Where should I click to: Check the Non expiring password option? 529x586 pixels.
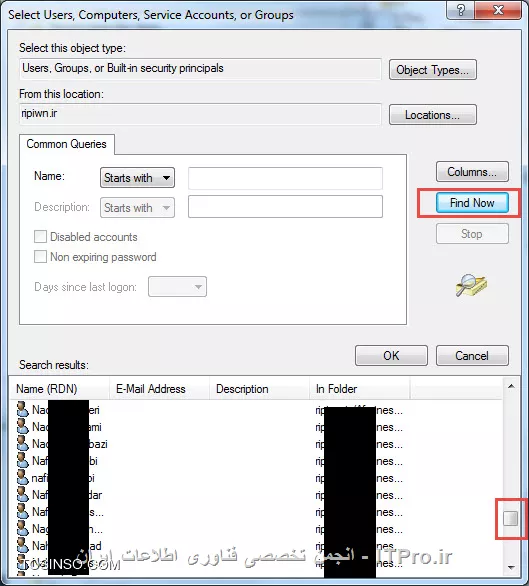pyautogui.click(x=40, y=257)
